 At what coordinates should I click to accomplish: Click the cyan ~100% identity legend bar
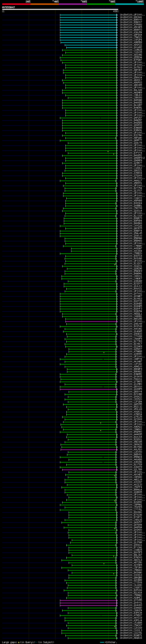pyautogui.click(x=130, y=4)
